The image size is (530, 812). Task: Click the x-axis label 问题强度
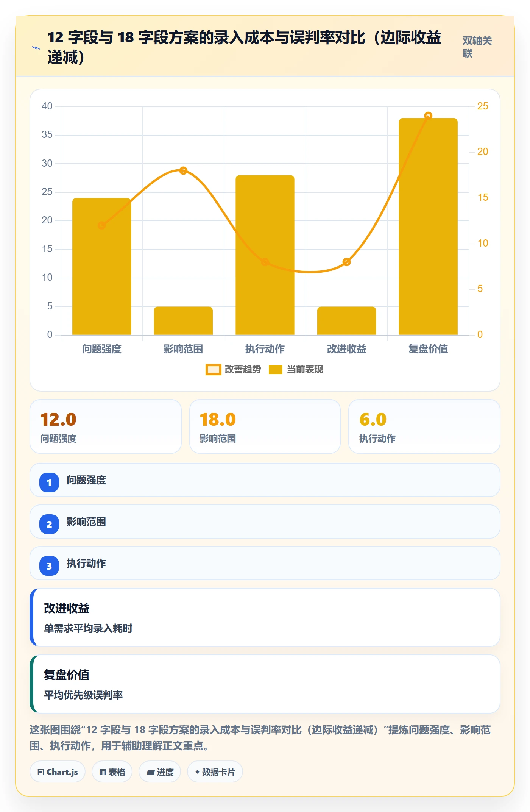[101, 349]
